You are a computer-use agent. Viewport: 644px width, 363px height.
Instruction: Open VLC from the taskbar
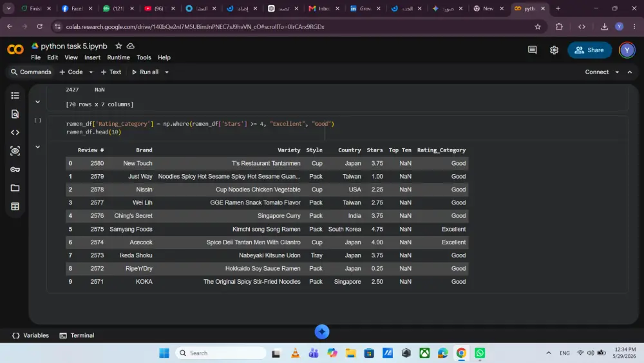pos(295,353)
